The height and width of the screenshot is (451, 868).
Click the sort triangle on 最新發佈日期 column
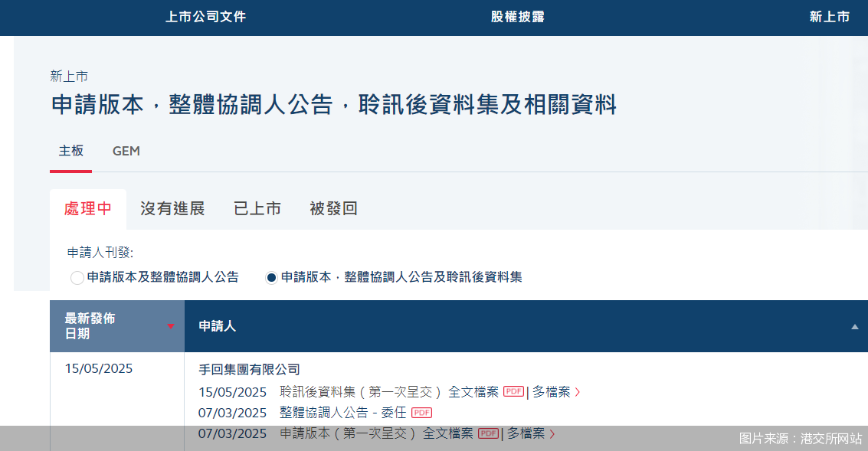pos(172,325)
